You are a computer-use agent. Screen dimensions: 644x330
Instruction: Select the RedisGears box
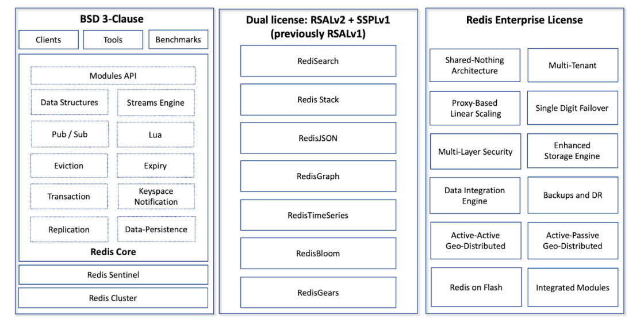tap(319, 292)
